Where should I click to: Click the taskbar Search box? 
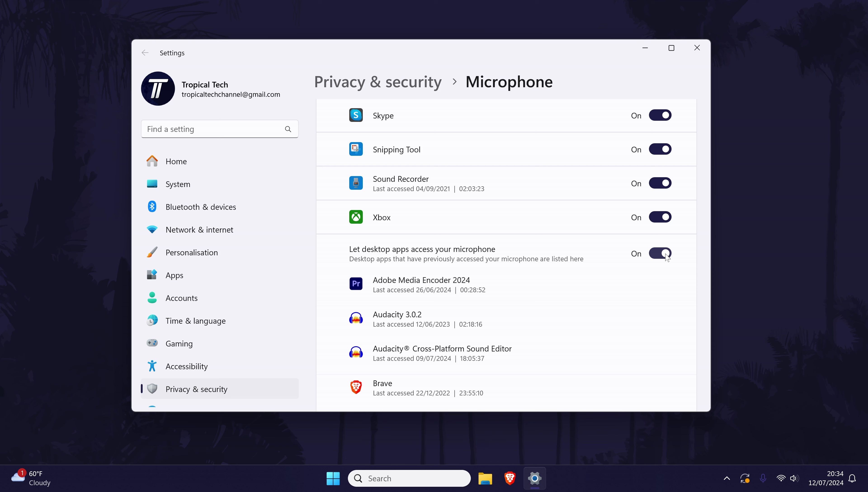409,478
